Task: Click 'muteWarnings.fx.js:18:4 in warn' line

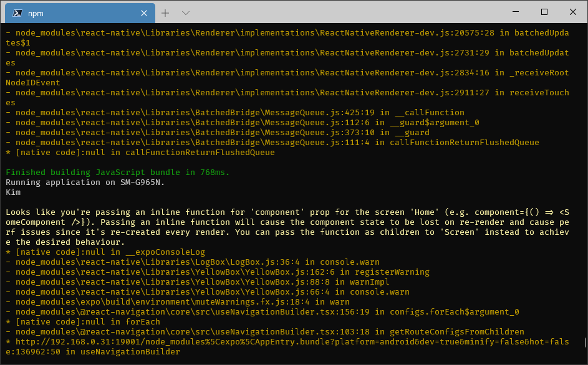Action: click(177, 301)
